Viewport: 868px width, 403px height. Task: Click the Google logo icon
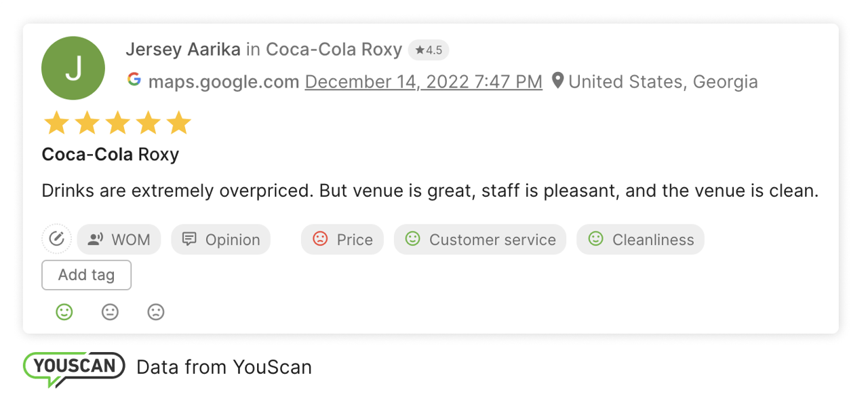(x=134, y=80)
